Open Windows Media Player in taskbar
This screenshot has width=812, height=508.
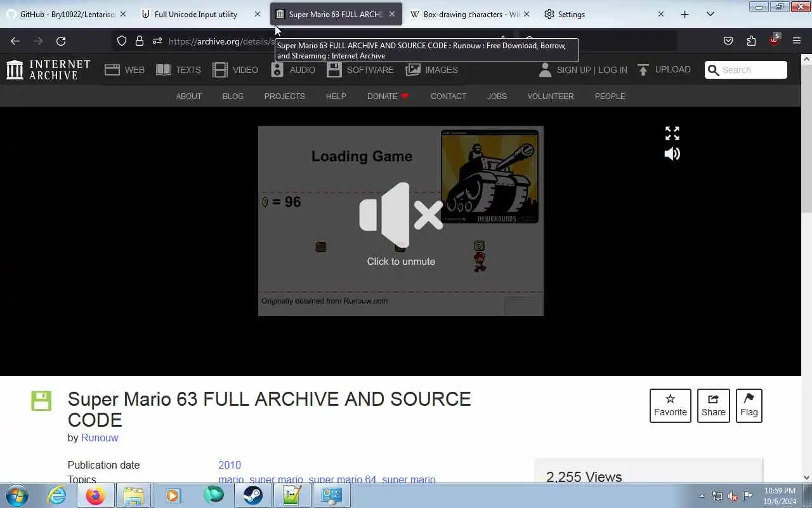click(x=173, y=495)
